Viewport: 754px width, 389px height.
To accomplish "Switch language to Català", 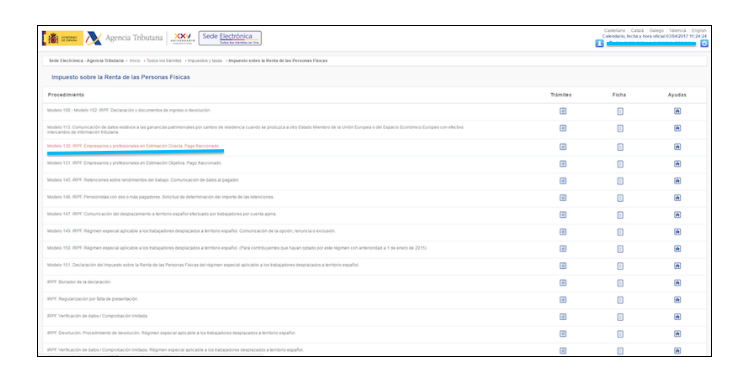I will pos(637,30).
